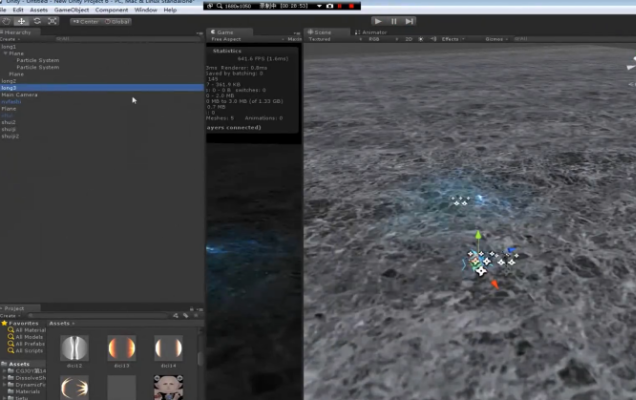636x400 pixels.
Task: Click the Step frame button
Action: (409, 21)
